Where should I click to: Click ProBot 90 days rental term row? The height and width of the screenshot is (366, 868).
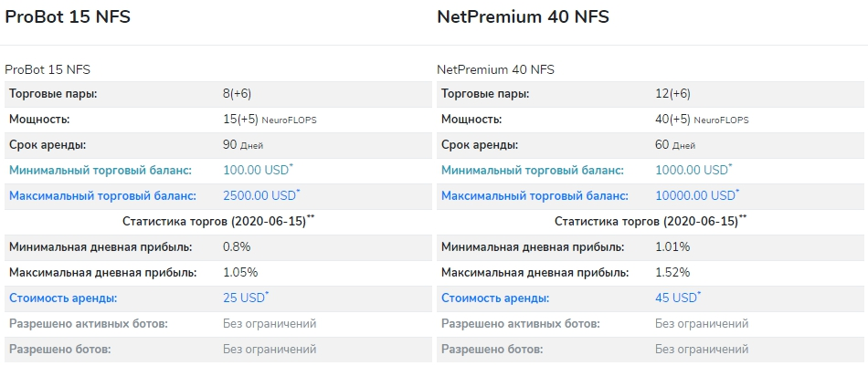(x=218, y=145)
